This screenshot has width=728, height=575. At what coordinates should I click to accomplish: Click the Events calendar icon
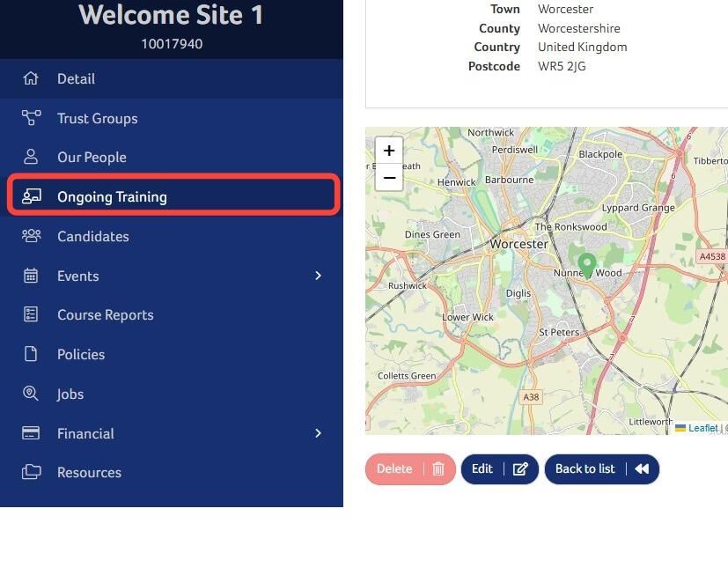pos(31,276)
